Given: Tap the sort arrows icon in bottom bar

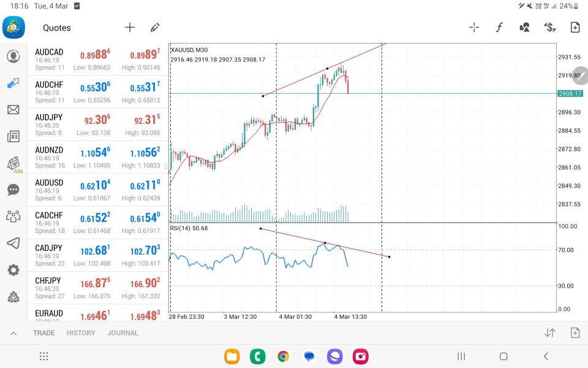Looking at the screenshot, I should (549, 333).
